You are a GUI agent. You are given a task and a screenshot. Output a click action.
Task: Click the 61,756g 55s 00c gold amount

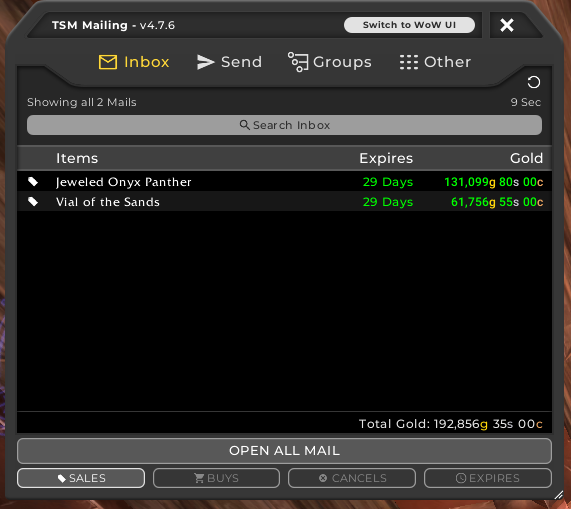497,202
